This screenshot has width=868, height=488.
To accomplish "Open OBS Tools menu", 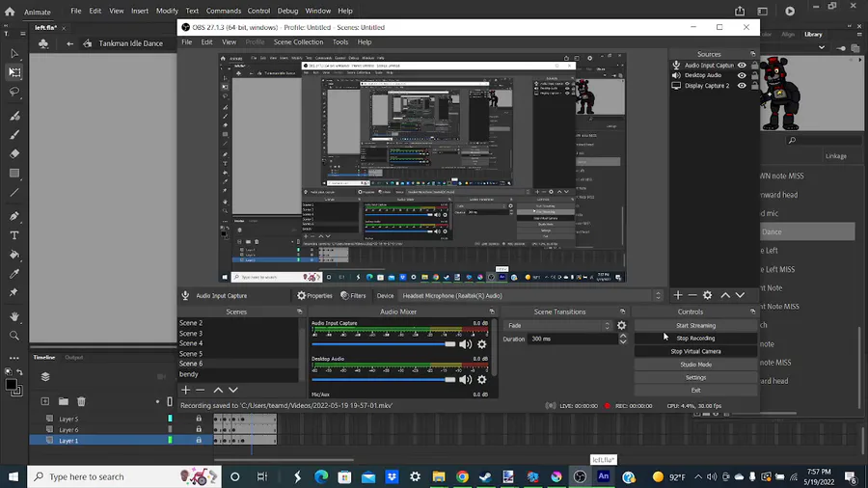I will click(340, 42).
